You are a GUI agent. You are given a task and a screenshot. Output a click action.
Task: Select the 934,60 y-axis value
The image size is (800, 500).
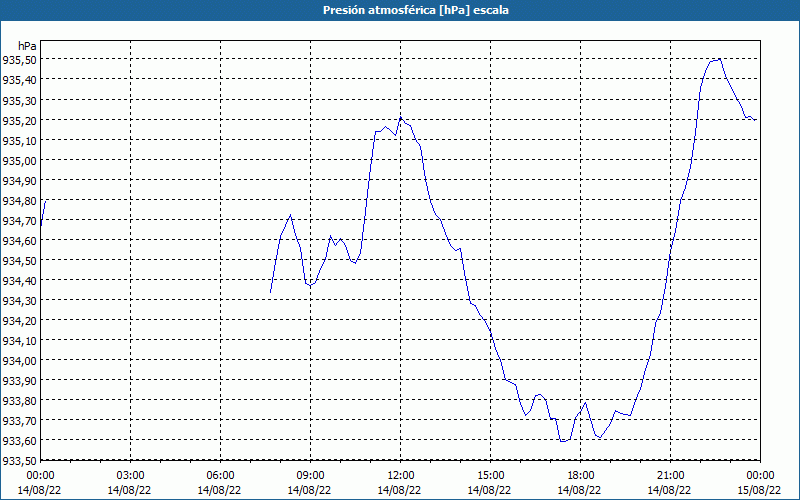tap(19, 240)
